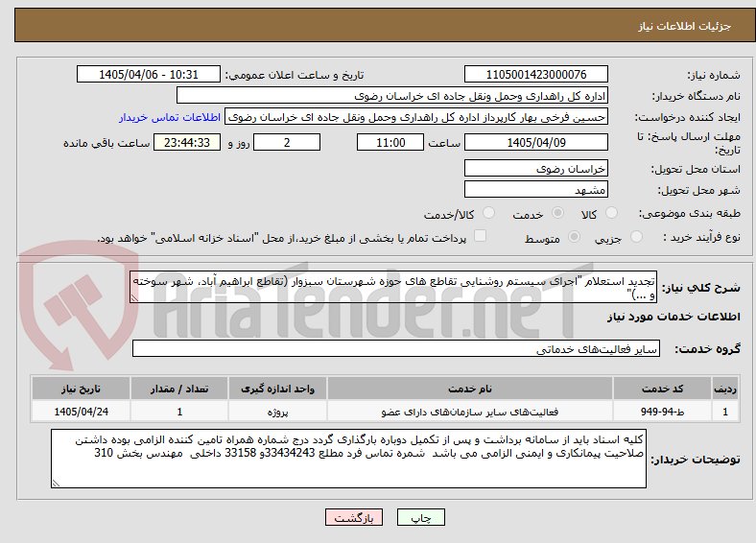This screenshot has height=543, width=756.
Task: Click the شماره نیاز number field
Action: [x=535, y=74]
